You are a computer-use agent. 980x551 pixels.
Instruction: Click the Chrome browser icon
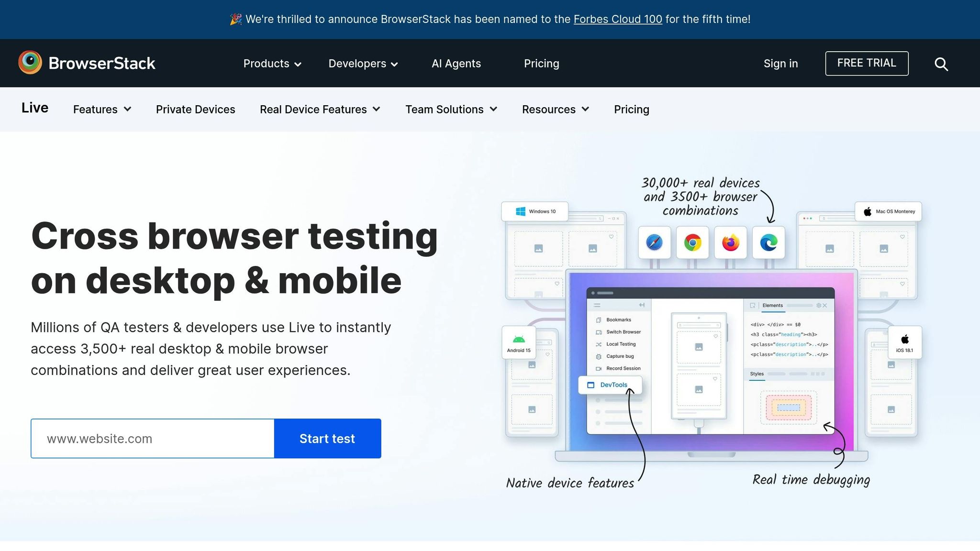[692, 242]
